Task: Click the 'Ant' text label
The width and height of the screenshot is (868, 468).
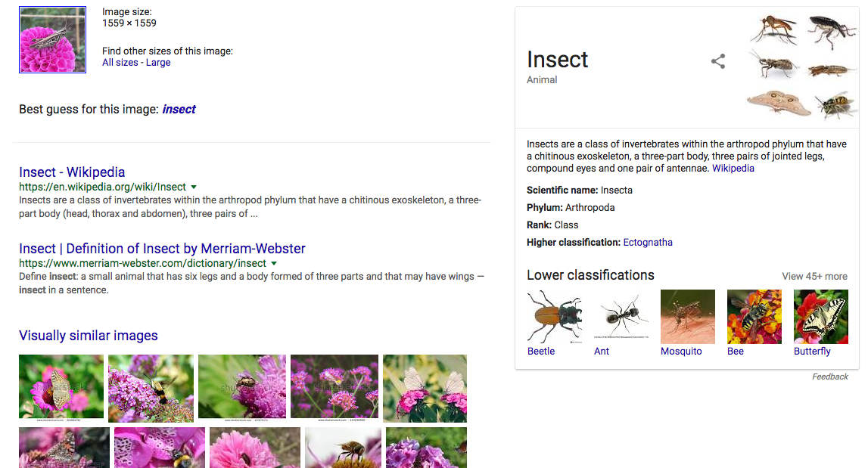Action: point(601,352)
